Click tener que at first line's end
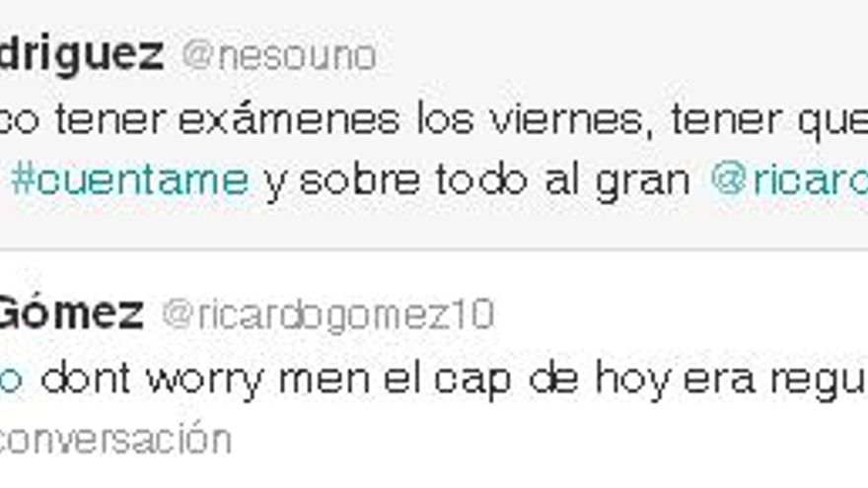 point(768,120)
